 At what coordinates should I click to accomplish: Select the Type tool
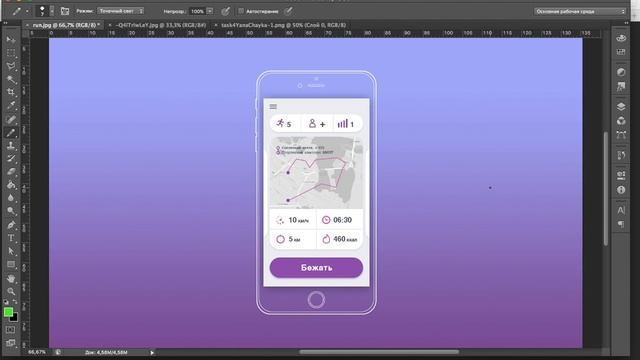pyautogui.click(x=11, y=238)
